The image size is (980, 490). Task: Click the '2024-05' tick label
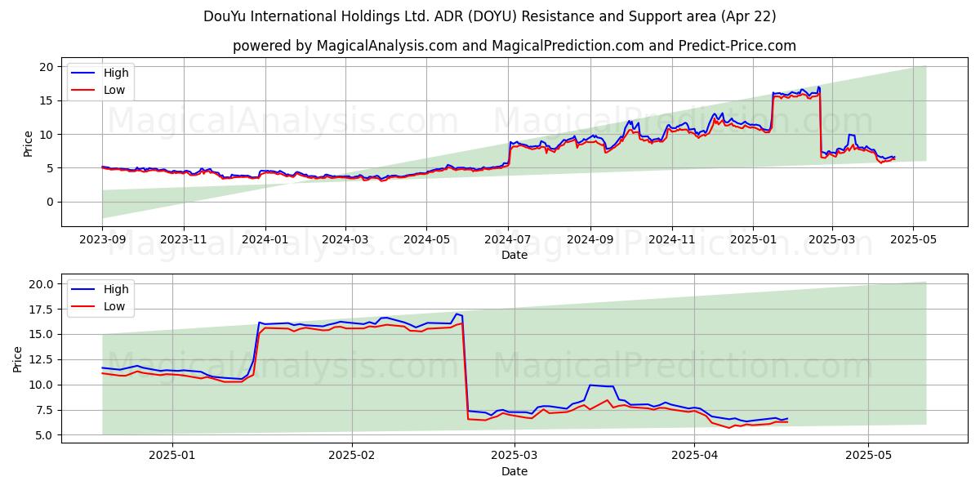click(x=426, y=240)
